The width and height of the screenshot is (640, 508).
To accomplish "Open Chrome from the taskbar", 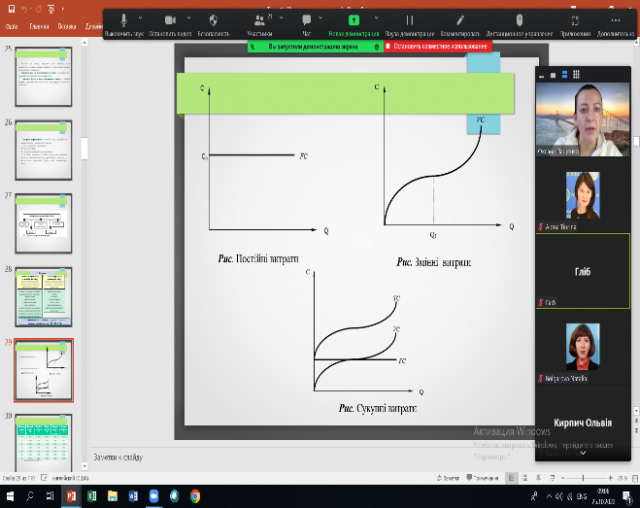I will coord(195,496).
